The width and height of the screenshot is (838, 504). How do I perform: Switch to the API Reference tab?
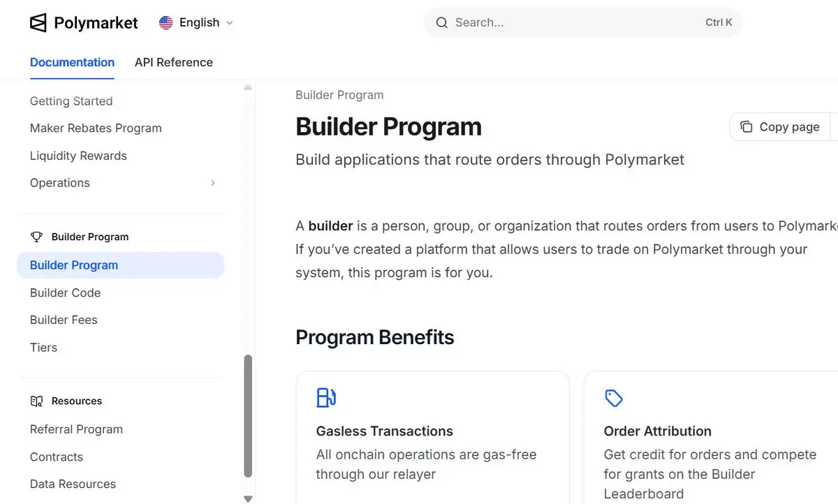(174, 62)
